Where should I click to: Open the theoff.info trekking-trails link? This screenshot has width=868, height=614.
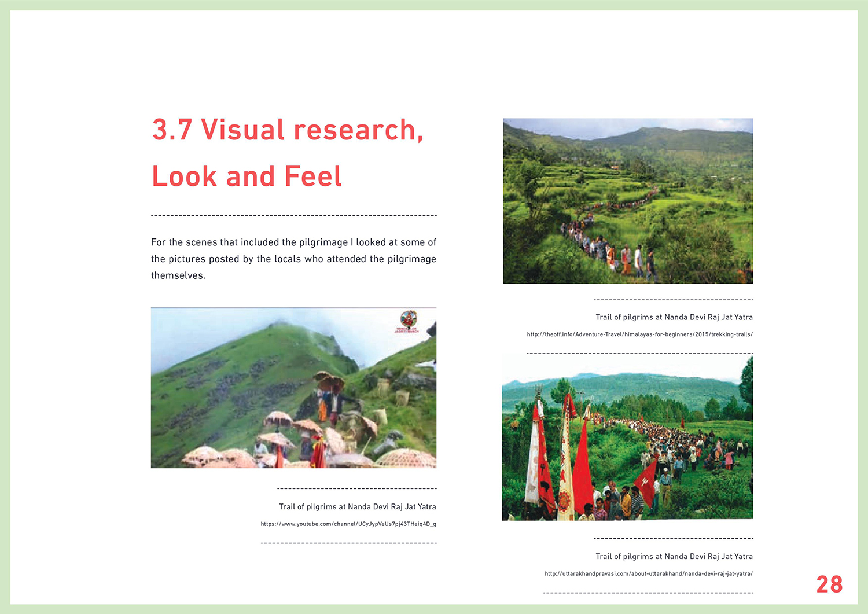click(639, 334)
